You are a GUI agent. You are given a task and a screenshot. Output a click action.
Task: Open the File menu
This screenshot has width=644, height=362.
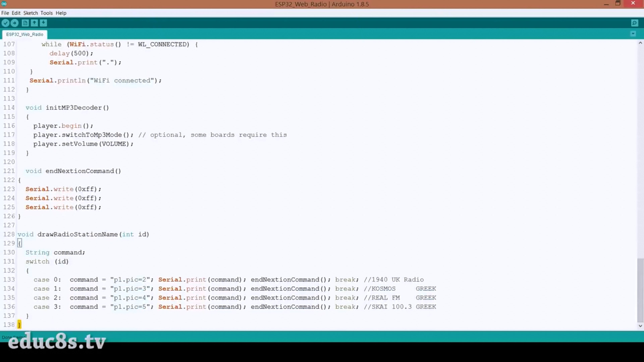[x=5, y=13]
